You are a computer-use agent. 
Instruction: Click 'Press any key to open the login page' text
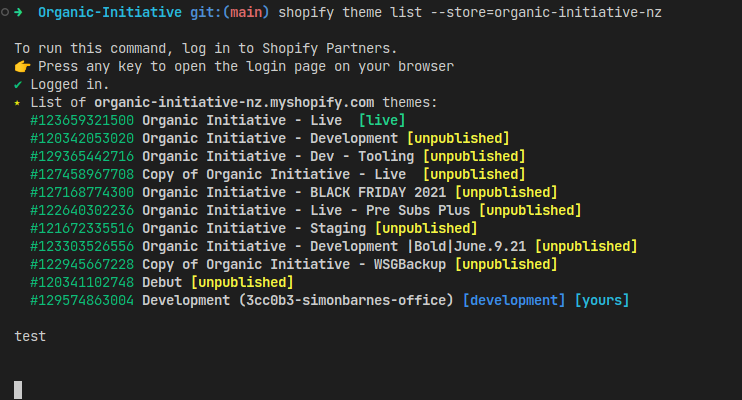click(x=246, y=66)
